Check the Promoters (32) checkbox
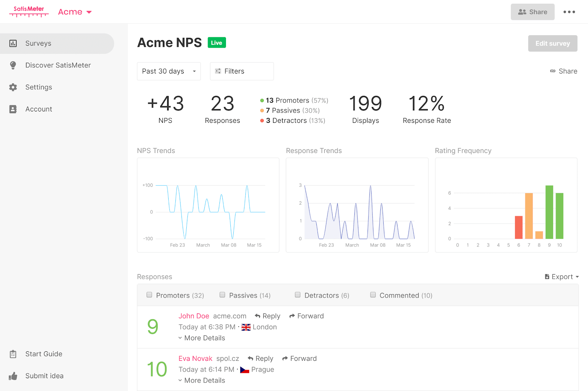The image size is (588, 391). coord(149,295)
